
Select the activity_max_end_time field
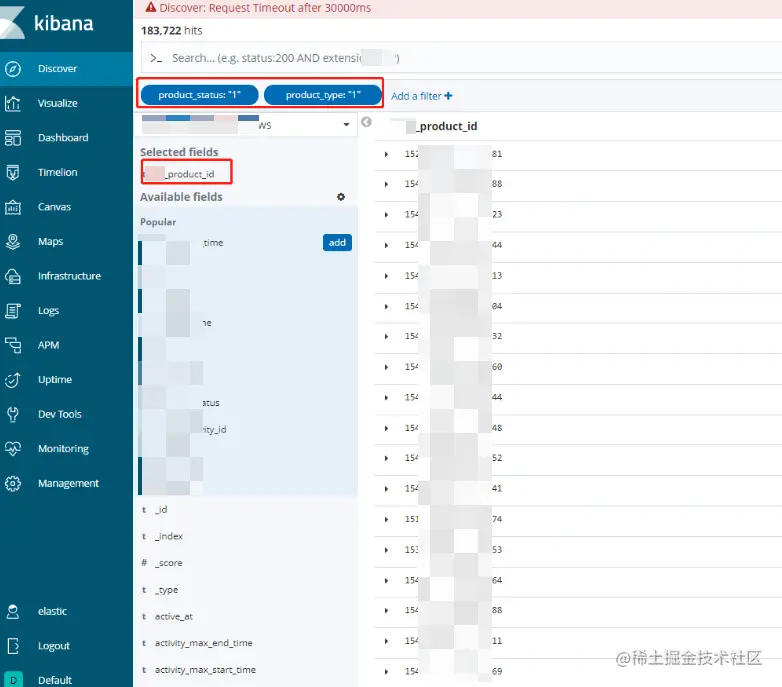tap(203, 643)
